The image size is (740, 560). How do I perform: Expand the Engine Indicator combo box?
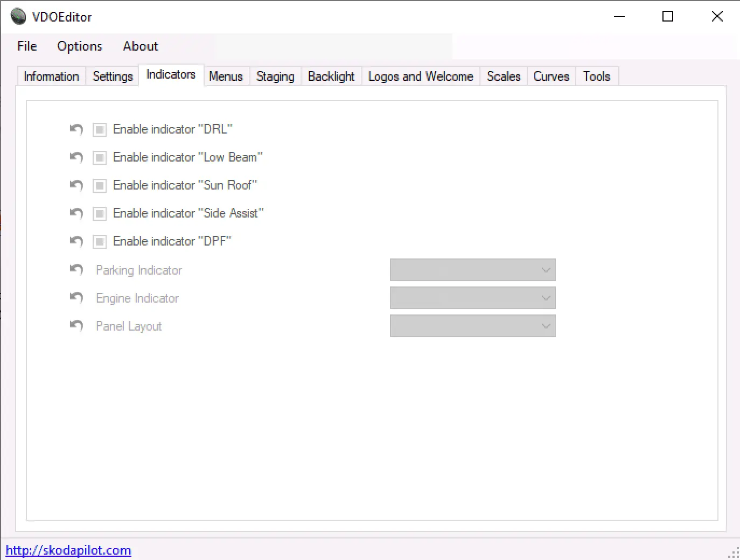click(x=472, y=298)
